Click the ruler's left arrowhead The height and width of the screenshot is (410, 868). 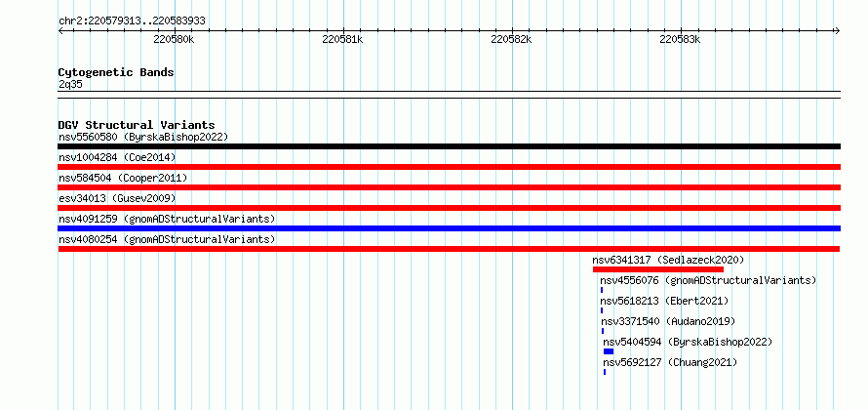point(60,30)
